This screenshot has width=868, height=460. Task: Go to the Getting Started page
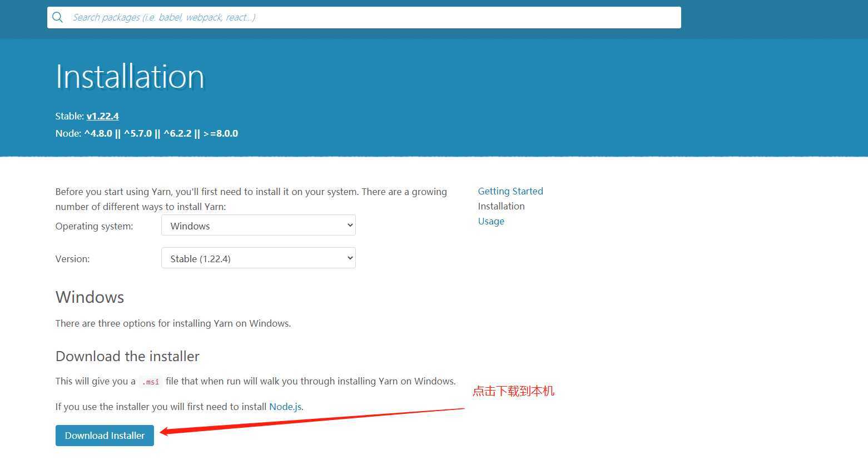[510, 191]
